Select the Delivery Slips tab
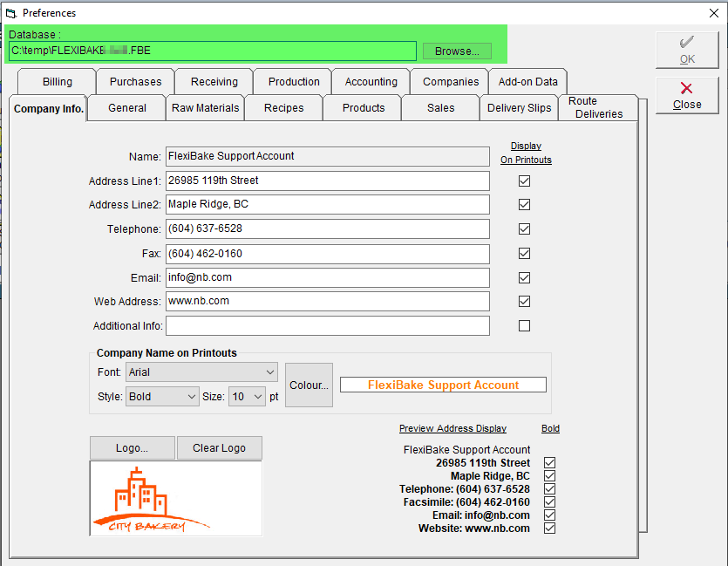This screenshot has width=728, height=566. tap(519, 108)
